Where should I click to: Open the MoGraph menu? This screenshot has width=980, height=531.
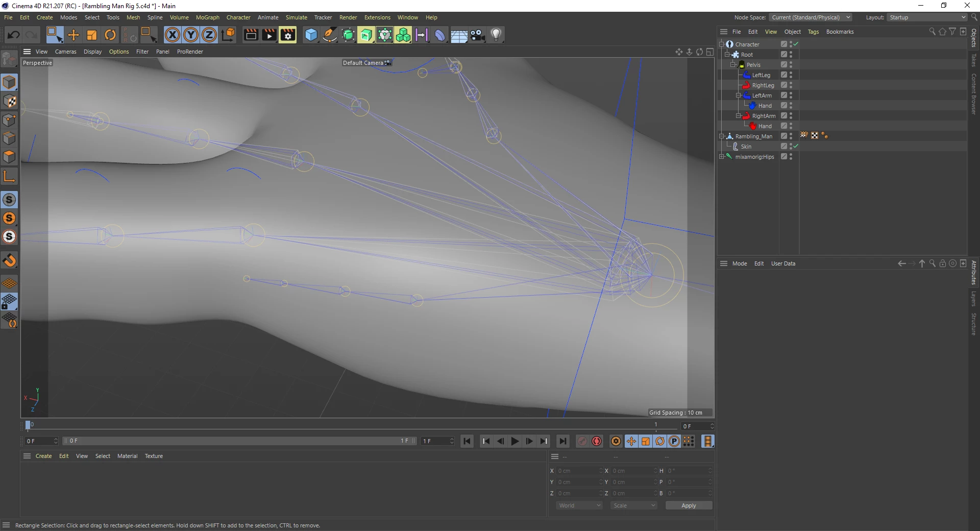208,17
